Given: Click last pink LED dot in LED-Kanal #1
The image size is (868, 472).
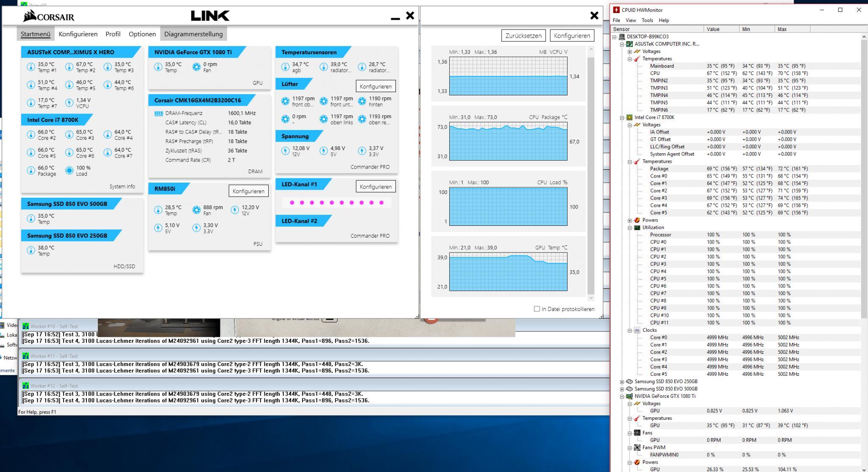Looking at the screenshot, I should pos(381,203).
